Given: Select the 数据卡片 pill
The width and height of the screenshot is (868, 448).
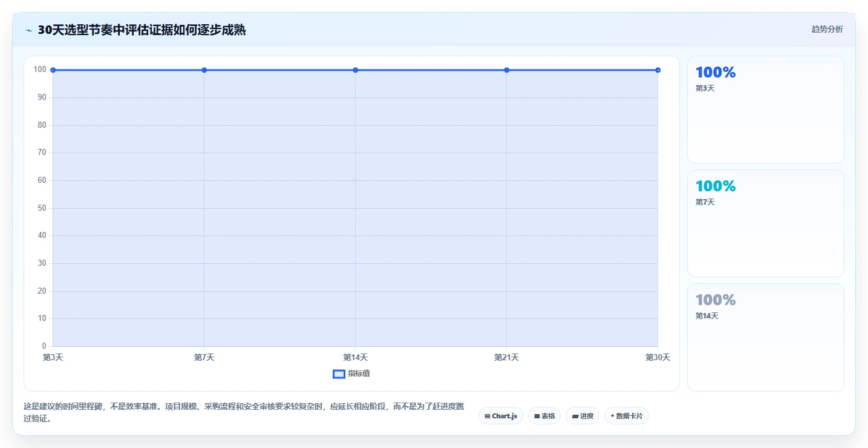Looking at the screenshot, I should click(627, 416).
